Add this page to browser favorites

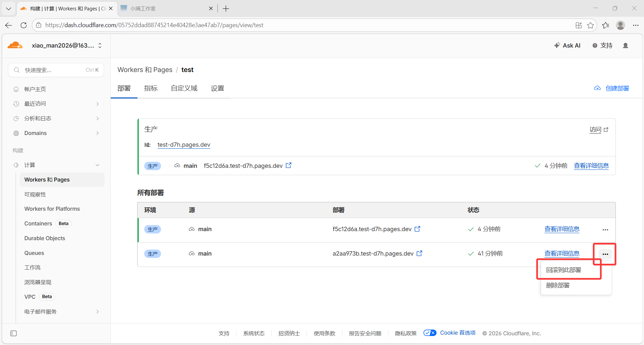point(590,25)
